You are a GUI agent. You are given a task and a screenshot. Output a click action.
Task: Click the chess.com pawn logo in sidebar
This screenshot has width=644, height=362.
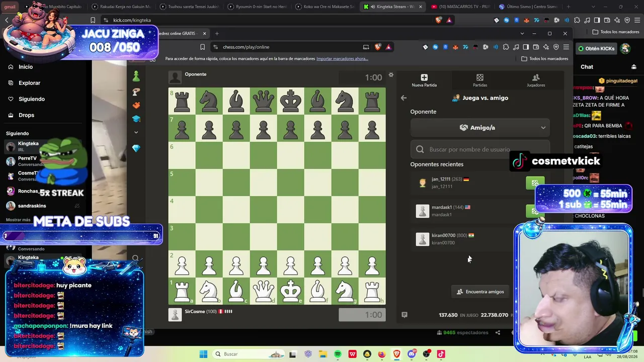point(136,76)
